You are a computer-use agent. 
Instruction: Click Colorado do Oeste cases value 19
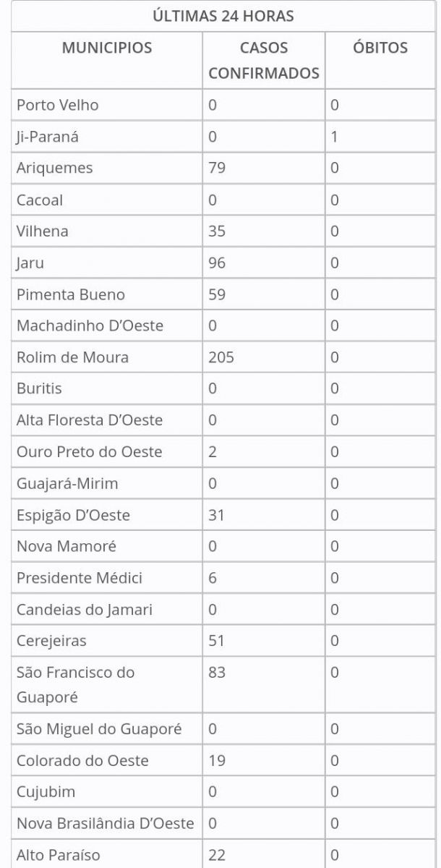pos(217,760)
